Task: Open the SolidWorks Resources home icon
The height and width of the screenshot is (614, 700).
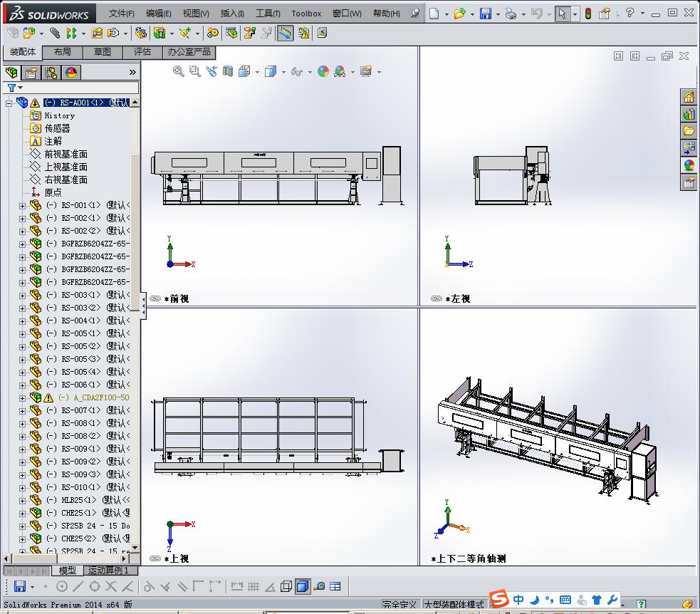Action: coord(689,98)
